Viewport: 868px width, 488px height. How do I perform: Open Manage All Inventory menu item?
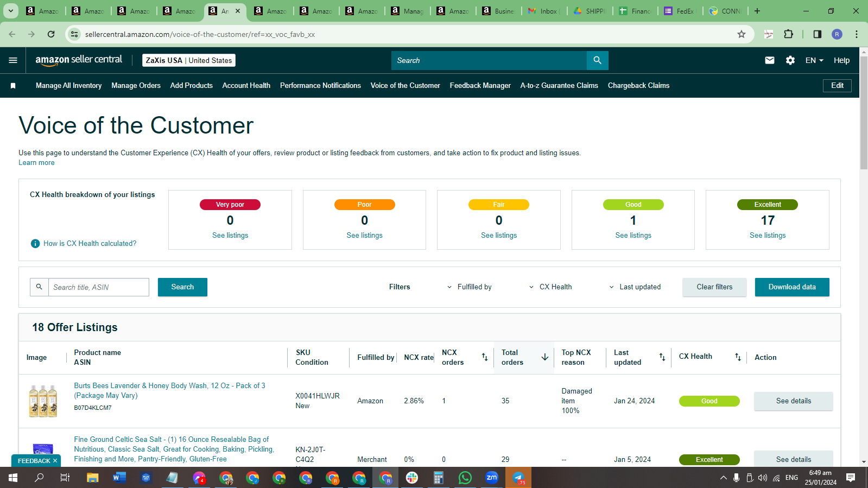coord(68,86)
